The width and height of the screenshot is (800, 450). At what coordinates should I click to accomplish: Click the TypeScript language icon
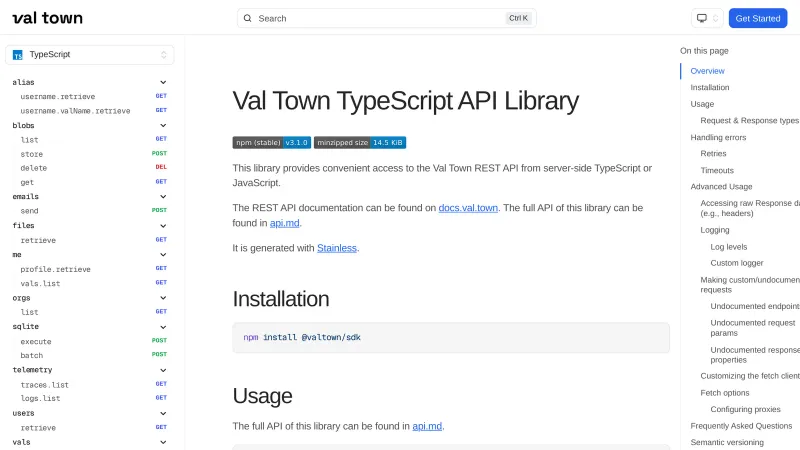point(18,55)
